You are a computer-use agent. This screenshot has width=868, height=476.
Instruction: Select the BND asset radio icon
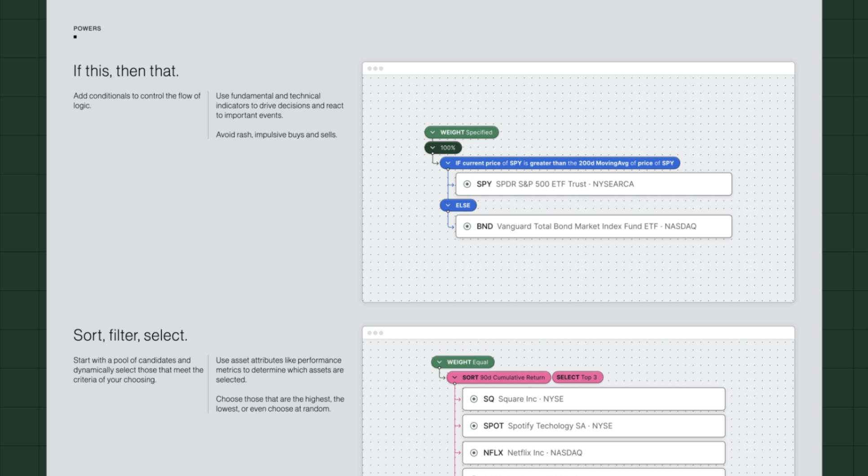pyautogui.click(x=467, y=227)
